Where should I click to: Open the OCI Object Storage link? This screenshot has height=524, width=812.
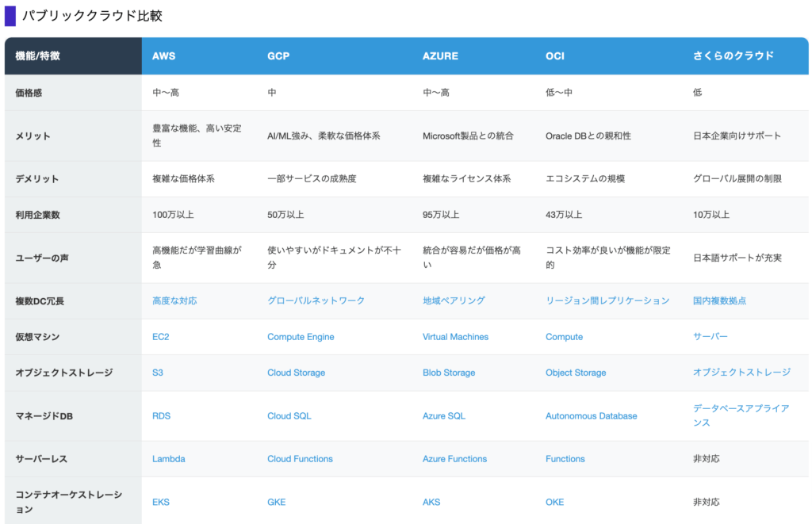[576, 373]
